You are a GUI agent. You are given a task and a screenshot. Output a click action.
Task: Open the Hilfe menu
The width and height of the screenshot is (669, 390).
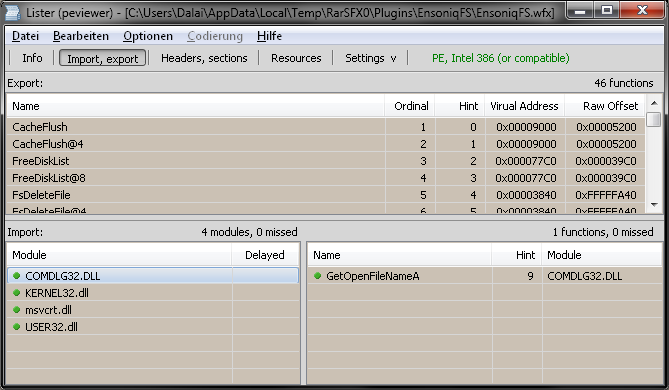(x=269, y=36)
